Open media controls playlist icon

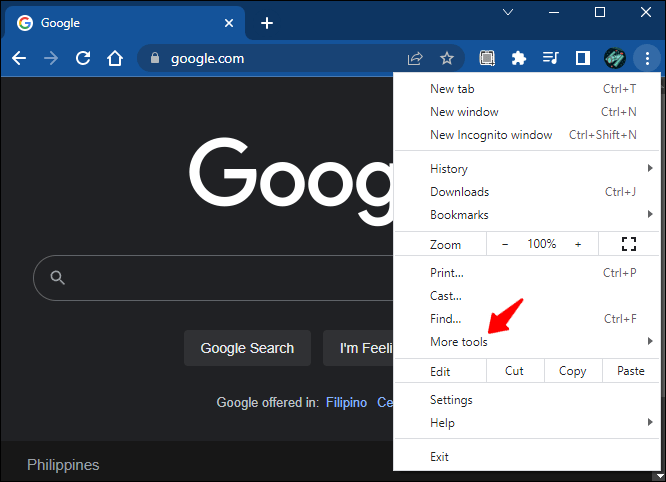(551, 58)
